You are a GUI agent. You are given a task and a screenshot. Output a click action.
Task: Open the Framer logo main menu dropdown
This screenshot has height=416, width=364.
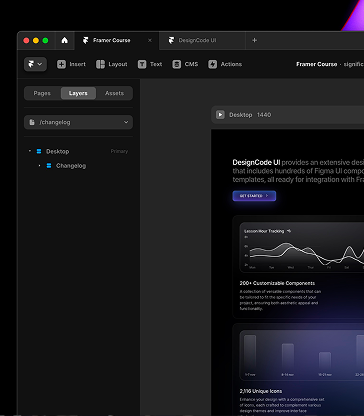tap(35, 64)
